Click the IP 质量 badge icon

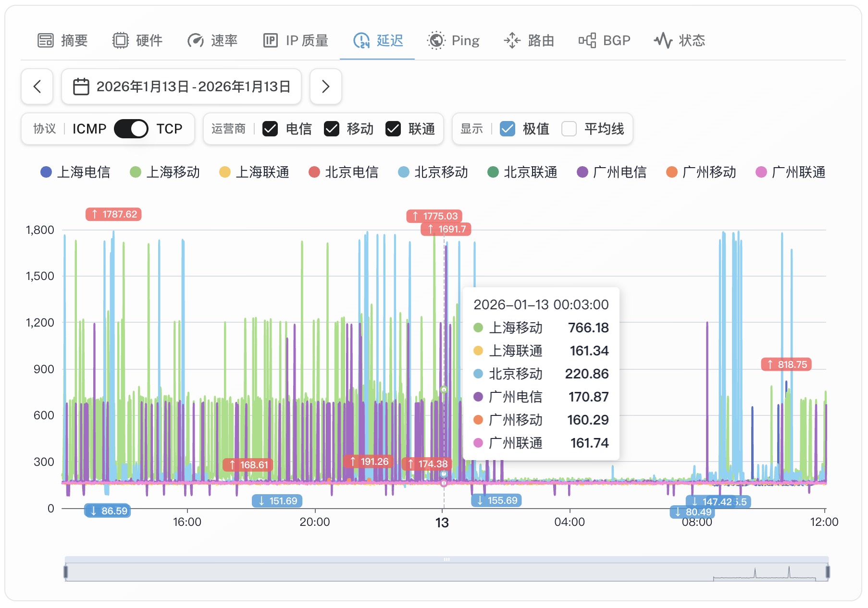271,40
